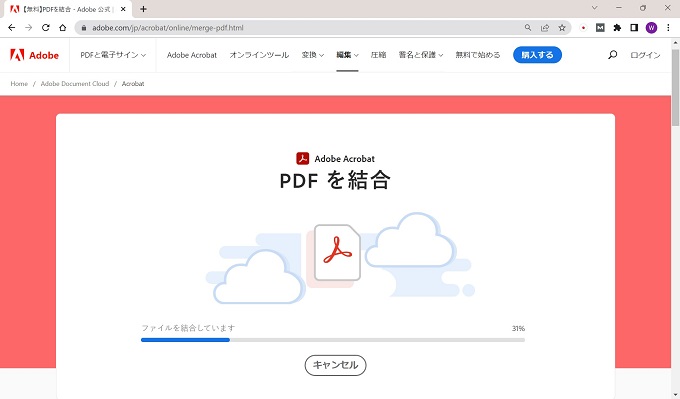The image size is (680, 399).
Task: Open 無料で始める nav item
Action: point(477,55)
